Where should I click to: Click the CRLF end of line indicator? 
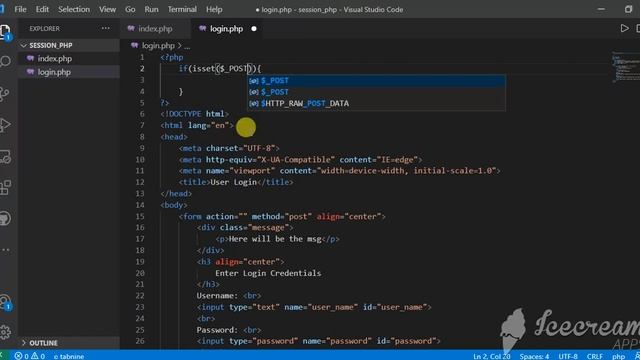click(595, 356)
